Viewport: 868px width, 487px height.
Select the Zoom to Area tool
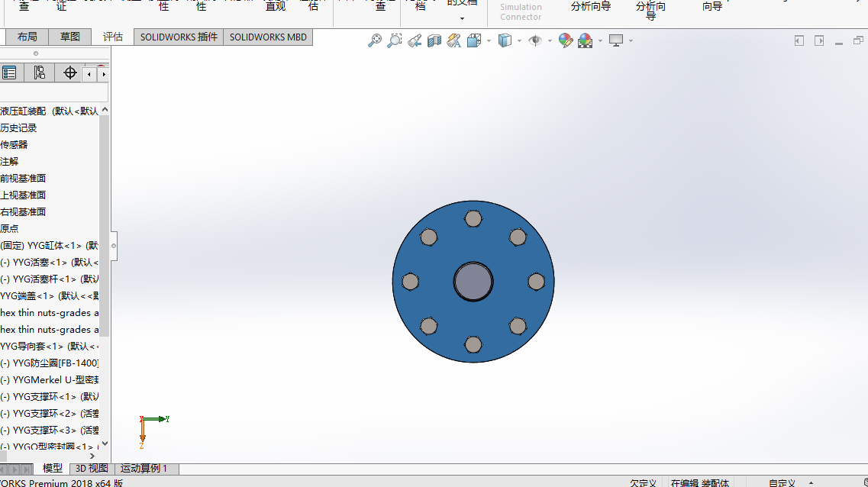tap(395, 40)
